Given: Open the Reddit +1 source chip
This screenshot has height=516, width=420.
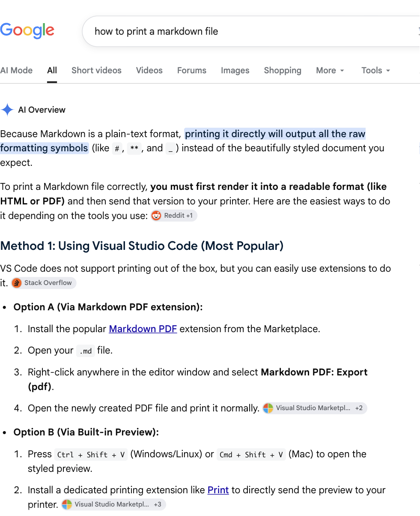Looking at the screenshot, I should pos(174,216).
